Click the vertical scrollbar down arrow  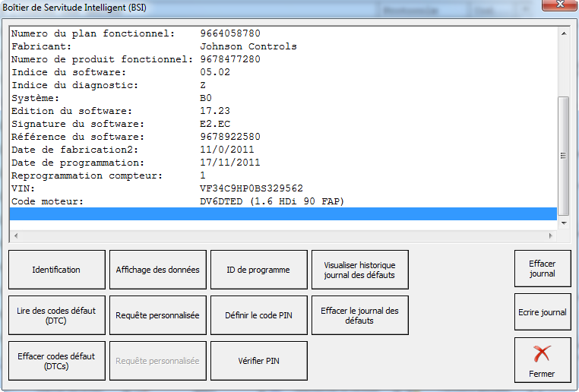564,223
